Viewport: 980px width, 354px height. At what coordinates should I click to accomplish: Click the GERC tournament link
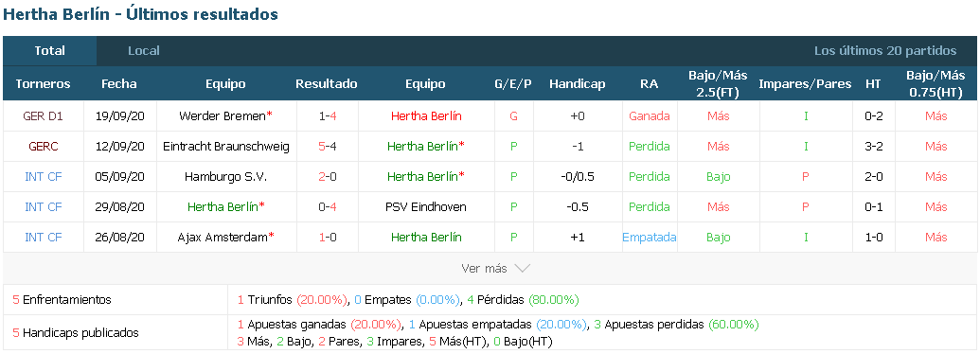tap(44, 146)
